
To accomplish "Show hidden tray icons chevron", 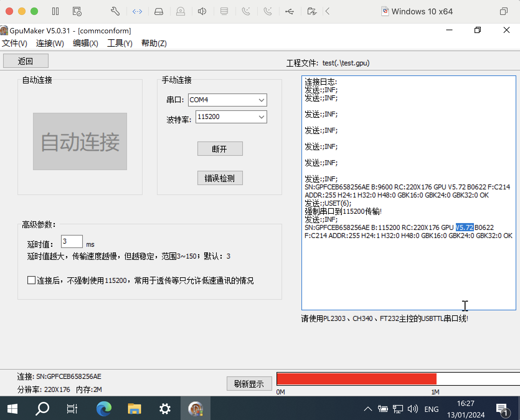I will click(368, 409).
